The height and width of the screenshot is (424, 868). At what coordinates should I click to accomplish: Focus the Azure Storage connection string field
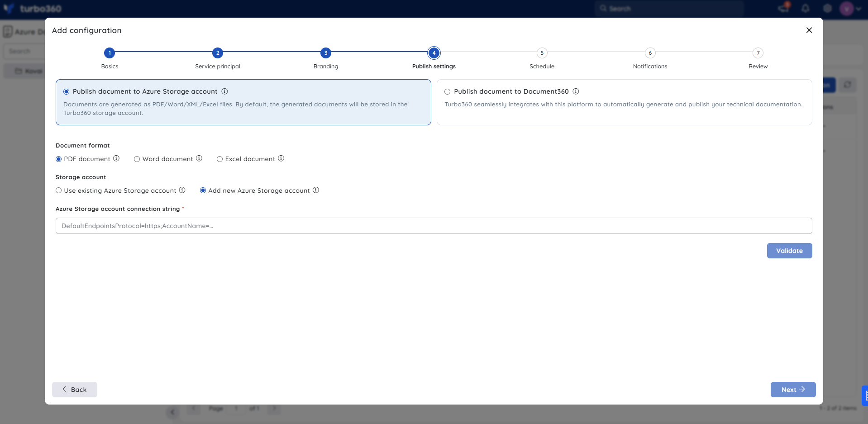[x=434, y=226]
